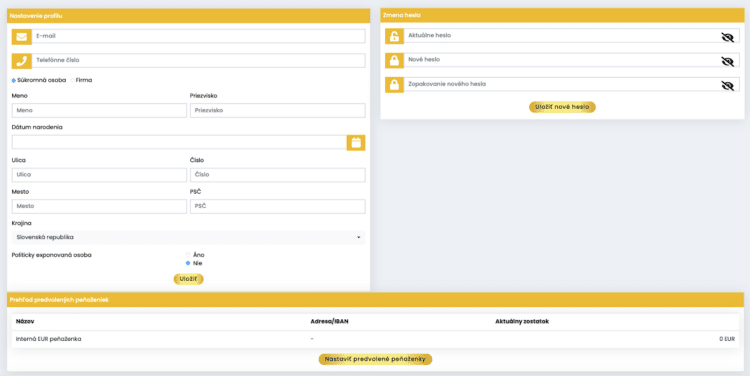This screenshot has width=750, height=376.
Task: Click the Interná EUR peňaženka row text
Action: click(48, 339)
